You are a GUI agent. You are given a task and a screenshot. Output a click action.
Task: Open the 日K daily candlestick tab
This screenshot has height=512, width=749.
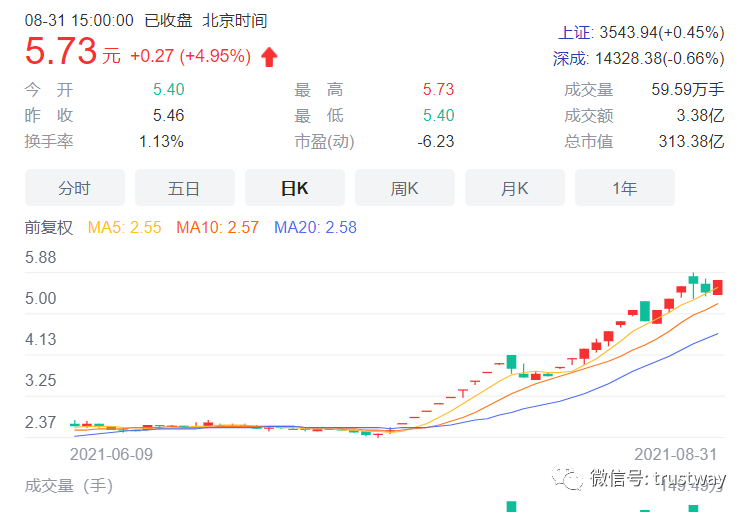click(x=294, y=188)
